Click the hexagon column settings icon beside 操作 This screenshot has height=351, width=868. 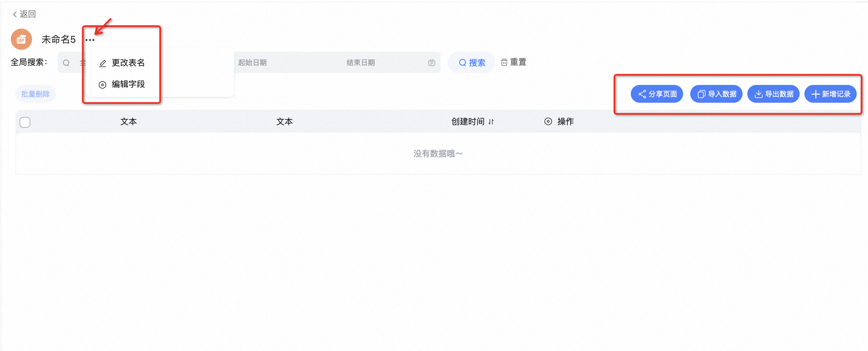click(x=548, y=121)
